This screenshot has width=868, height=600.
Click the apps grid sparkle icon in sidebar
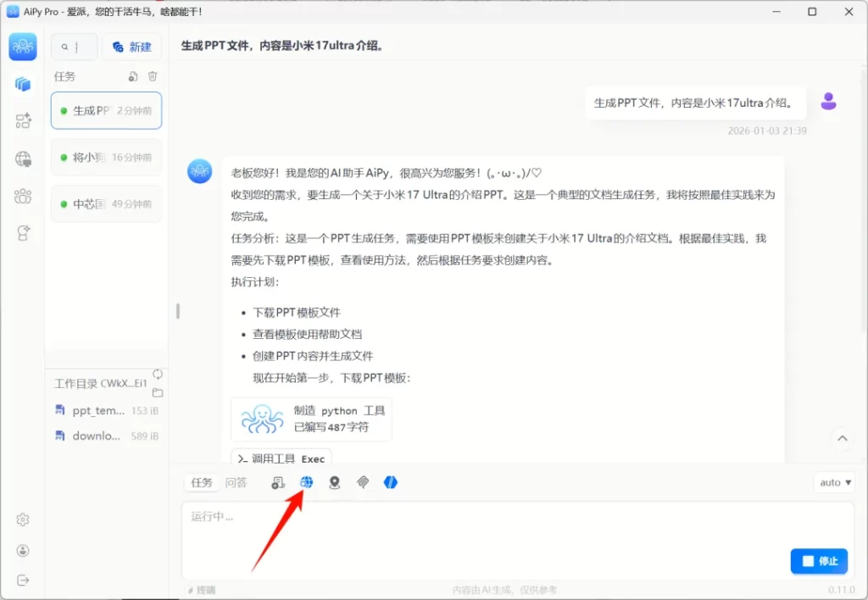click(x=23, y=121)
